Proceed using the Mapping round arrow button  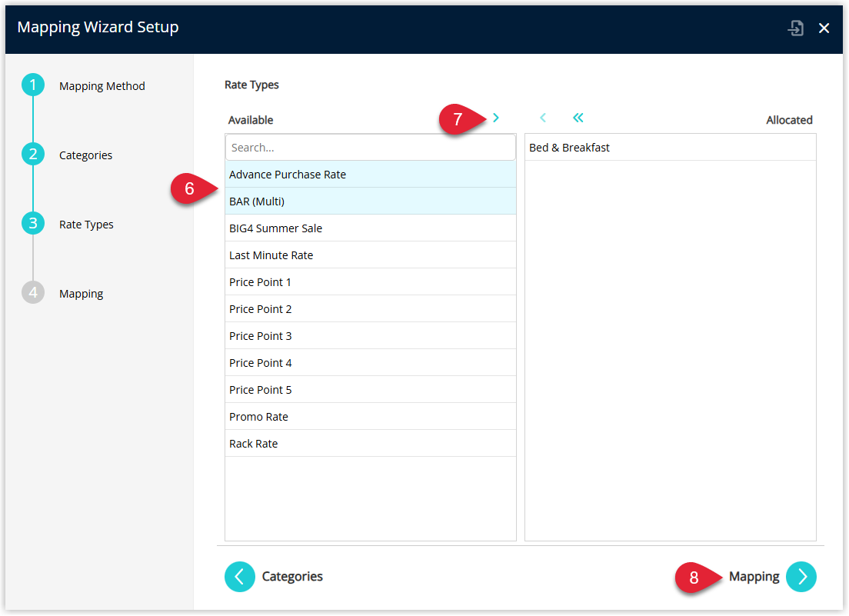coord(801,577)
